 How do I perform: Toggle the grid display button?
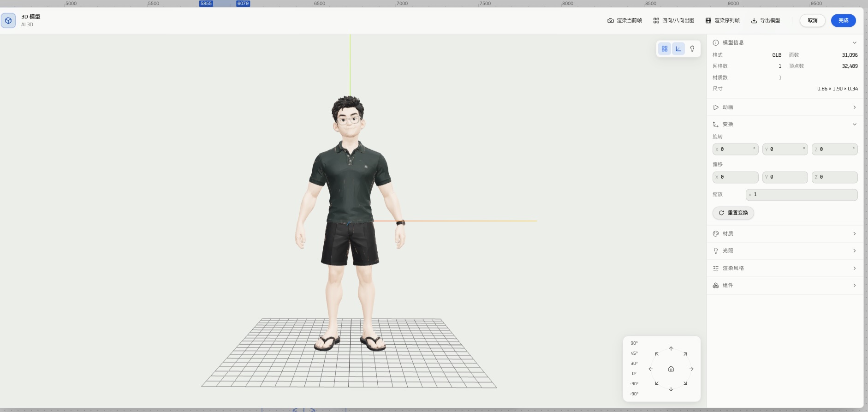665,48
